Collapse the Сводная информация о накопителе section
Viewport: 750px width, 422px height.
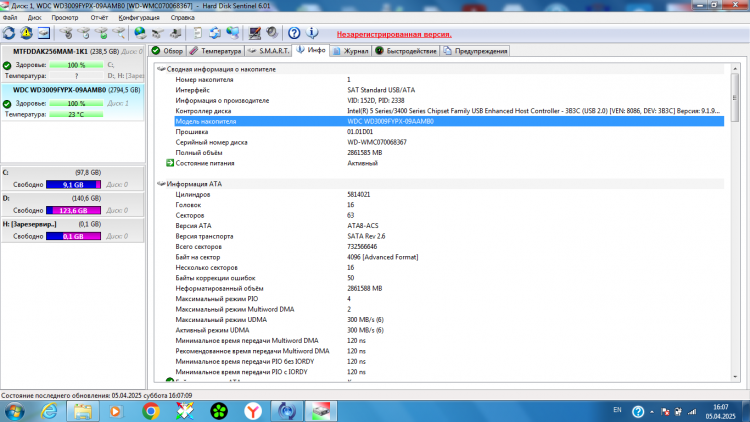pos(161,69)
